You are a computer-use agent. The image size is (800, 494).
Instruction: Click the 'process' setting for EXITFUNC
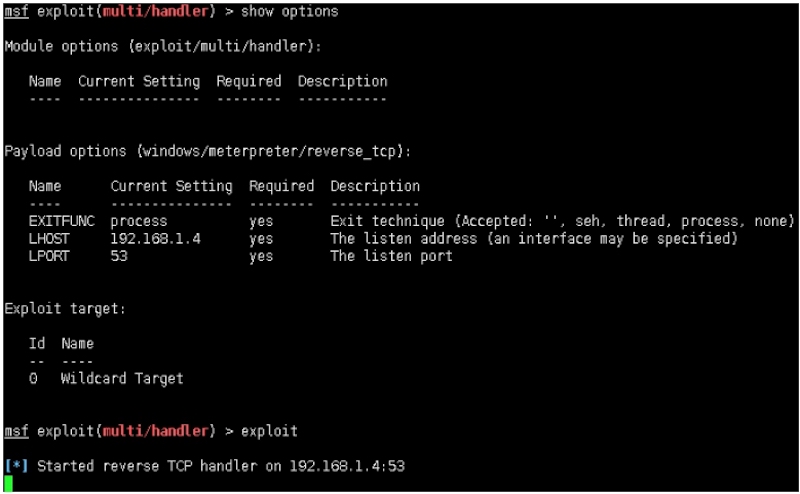(x=138, y=221)
